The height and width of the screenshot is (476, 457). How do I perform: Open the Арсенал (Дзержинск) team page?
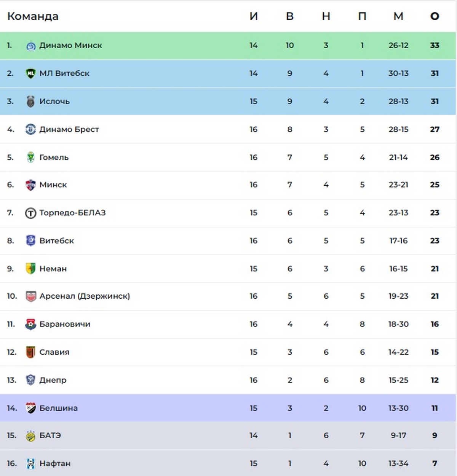[x=85, y=296]
